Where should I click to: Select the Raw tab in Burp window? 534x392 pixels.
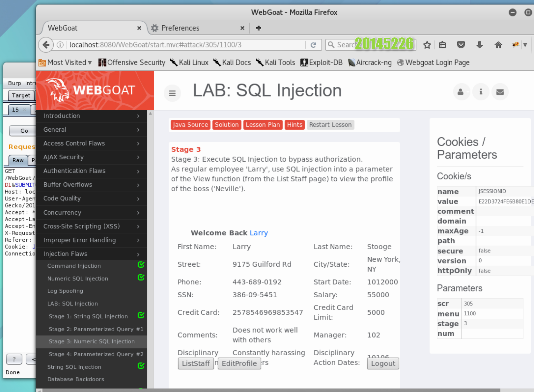(x=18, y=160)
